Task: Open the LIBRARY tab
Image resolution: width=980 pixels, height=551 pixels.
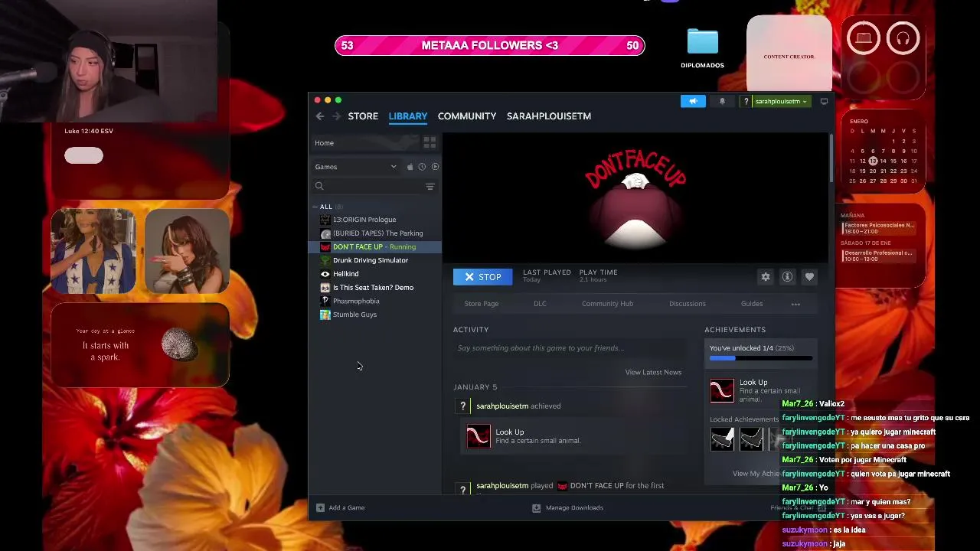Action: pos(407,116)
